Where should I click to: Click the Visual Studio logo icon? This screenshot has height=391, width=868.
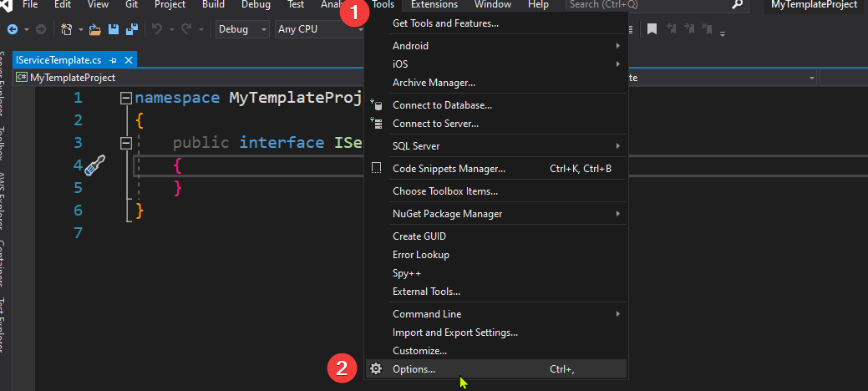pyautogui.click(x=7, y=4)
